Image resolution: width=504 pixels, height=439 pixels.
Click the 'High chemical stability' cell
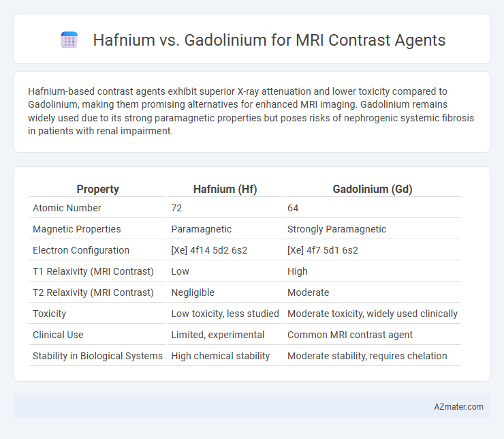pos(220,356)
